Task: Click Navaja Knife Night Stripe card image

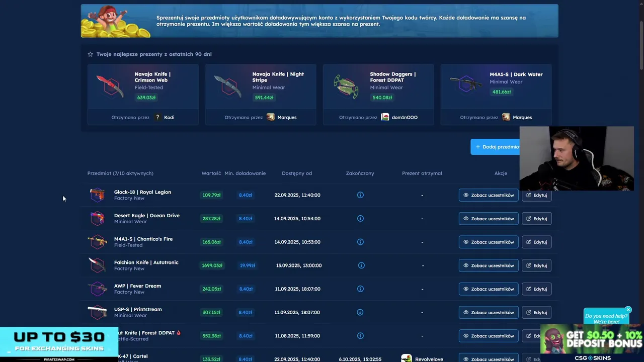Action: click(228, 86)
